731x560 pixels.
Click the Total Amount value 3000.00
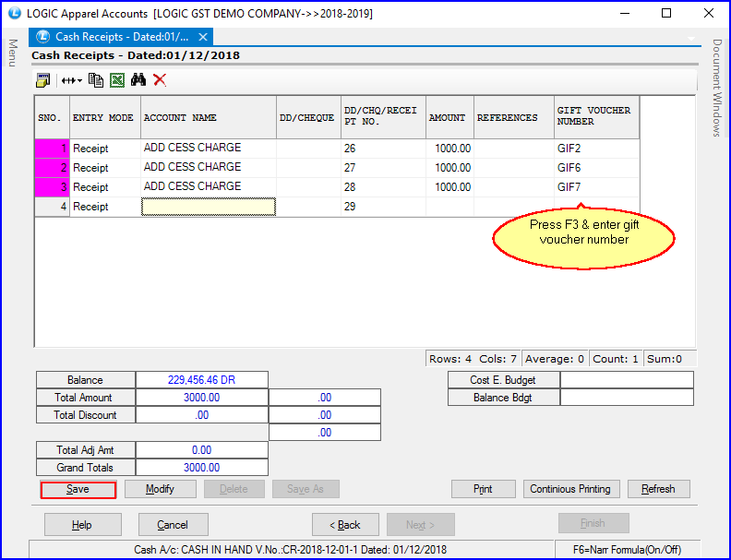[202, 398]
